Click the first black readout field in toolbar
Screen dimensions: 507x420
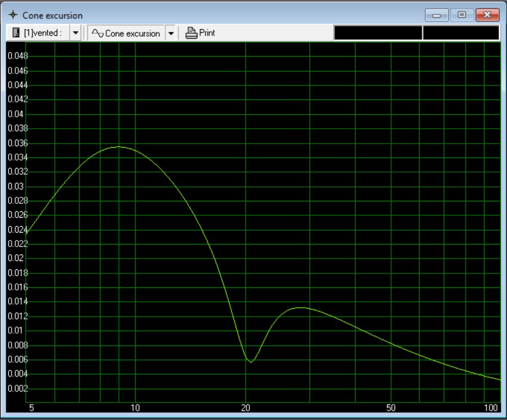(378, 33)
